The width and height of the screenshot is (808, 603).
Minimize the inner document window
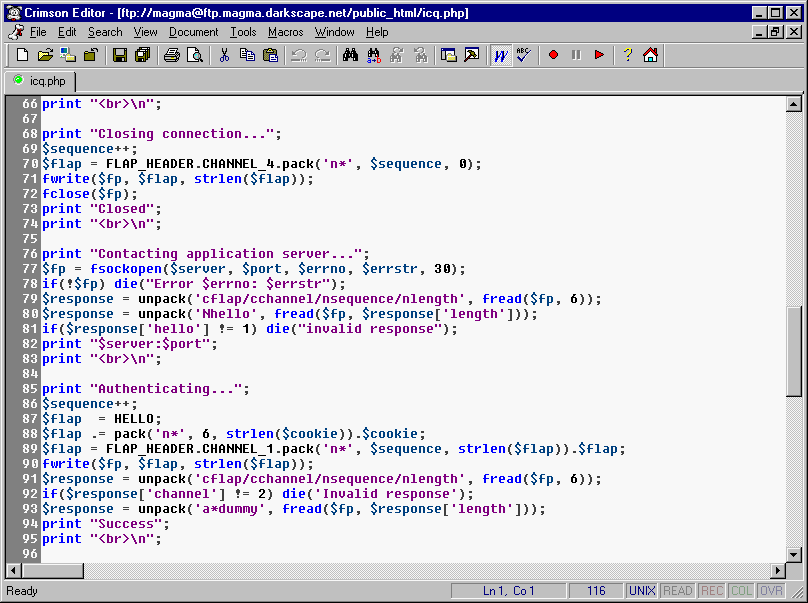pos(759,32)
